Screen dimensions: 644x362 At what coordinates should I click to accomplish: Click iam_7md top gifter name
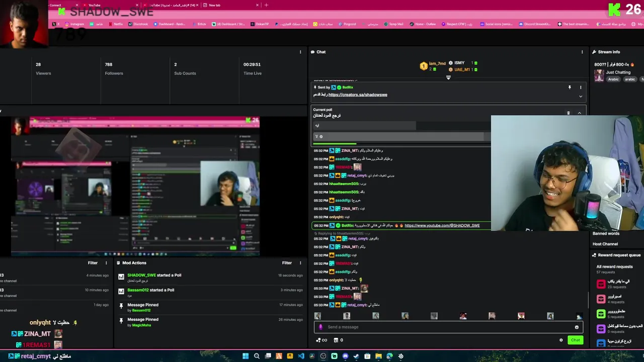click(x=437, y=63)
